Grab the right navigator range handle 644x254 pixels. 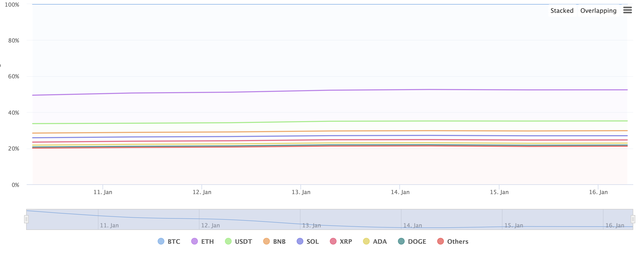coord(633,219)
